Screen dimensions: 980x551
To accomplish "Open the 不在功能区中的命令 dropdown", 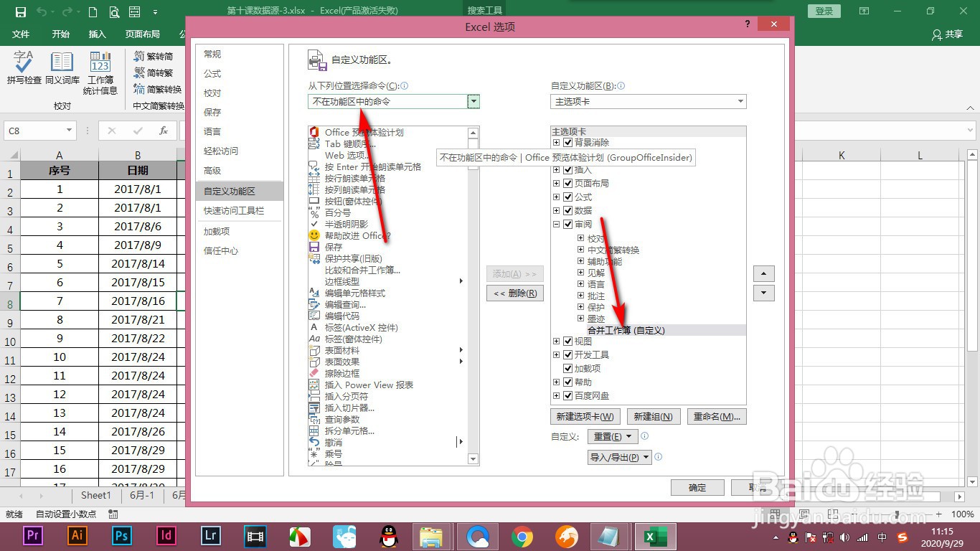I will [x=393, y=102].
